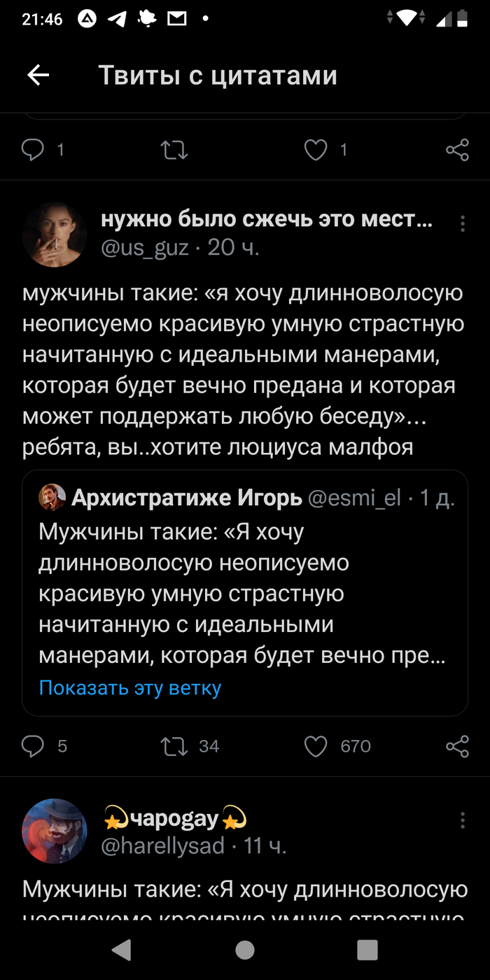Image resolution: width=490 pixels, height=980 pixels.
Task: Like the top tweet with 1 like
Action: pyautogui.click(x=316, y=150)
